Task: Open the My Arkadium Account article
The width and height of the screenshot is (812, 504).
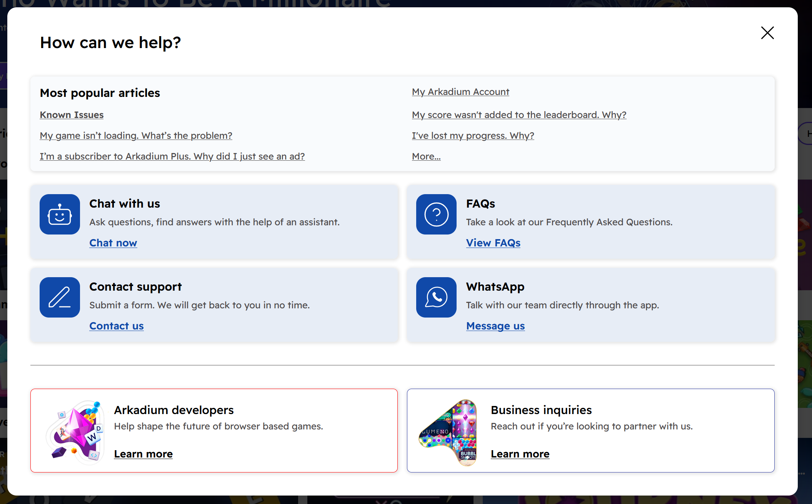Action: pyautogui.click(x=460, y=92)
